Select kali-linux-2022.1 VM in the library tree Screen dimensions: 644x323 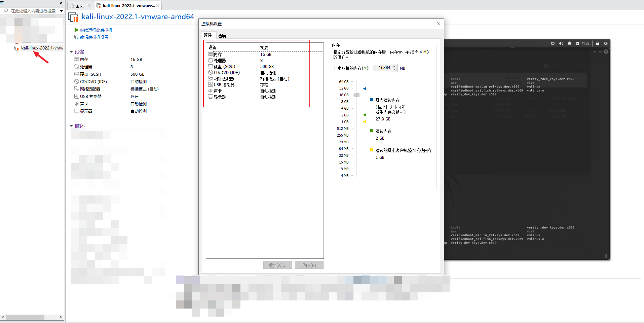click(42, 48)
